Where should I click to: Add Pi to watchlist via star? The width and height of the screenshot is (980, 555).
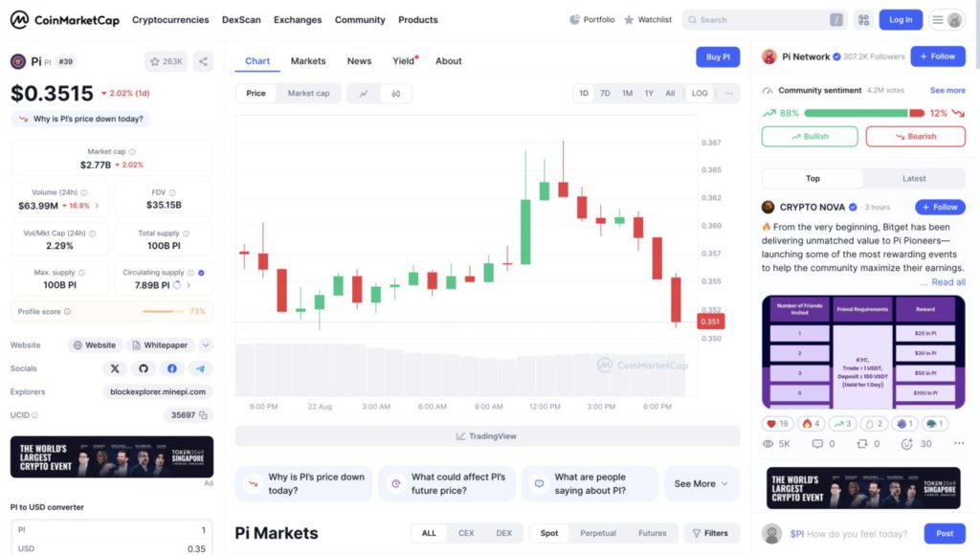(166, 61)
